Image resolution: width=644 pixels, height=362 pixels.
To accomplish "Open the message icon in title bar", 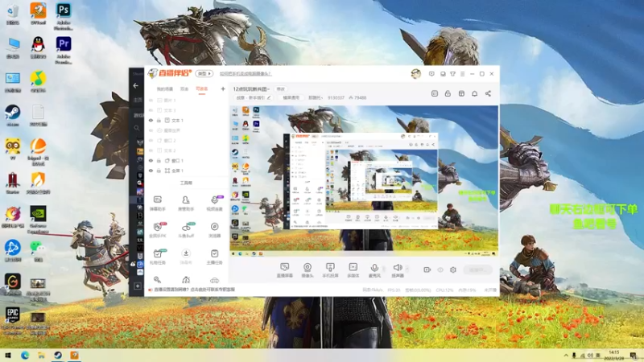I will [x=431, y=74].
